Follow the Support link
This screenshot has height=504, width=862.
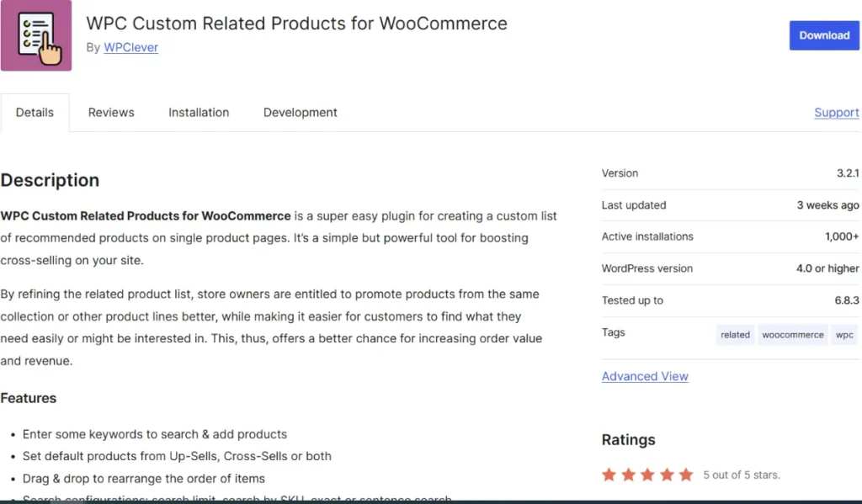point(836,113)
